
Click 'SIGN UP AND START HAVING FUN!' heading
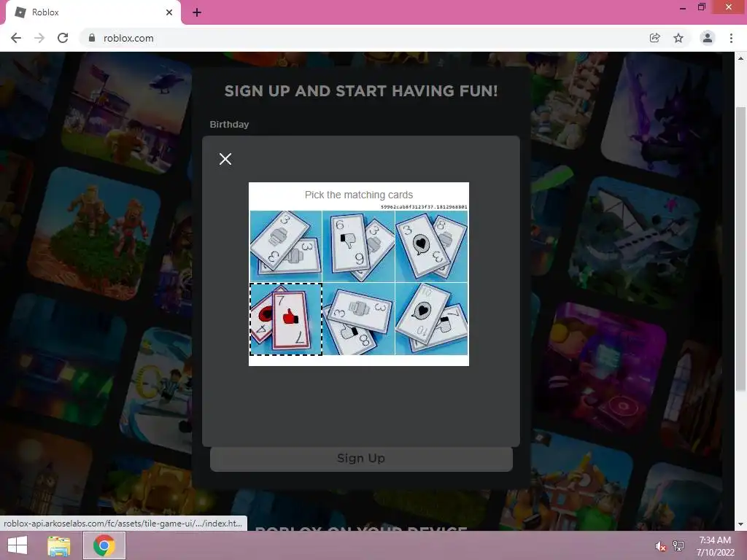point(361,91)
